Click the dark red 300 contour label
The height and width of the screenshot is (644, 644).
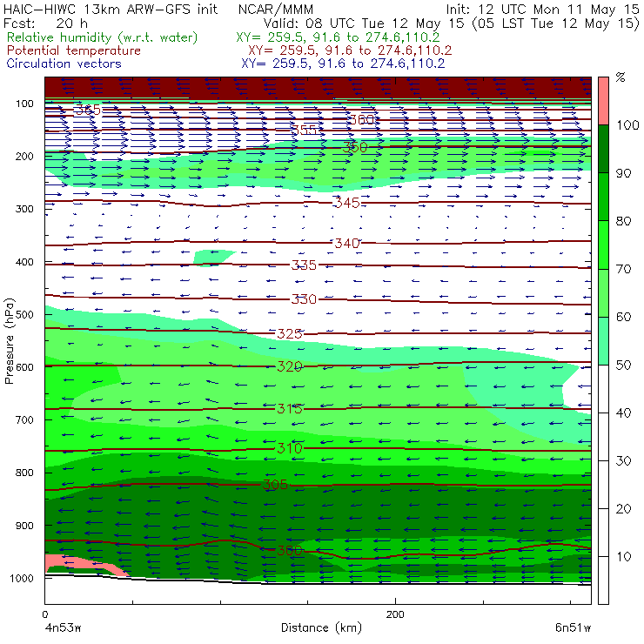click(x=290, y=550)
